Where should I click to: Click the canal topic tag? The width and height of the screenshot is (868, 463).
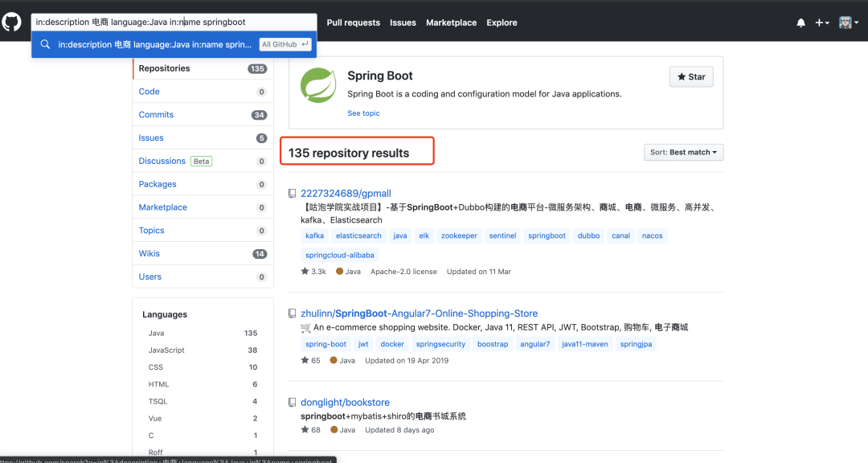[x=620, y=236]
